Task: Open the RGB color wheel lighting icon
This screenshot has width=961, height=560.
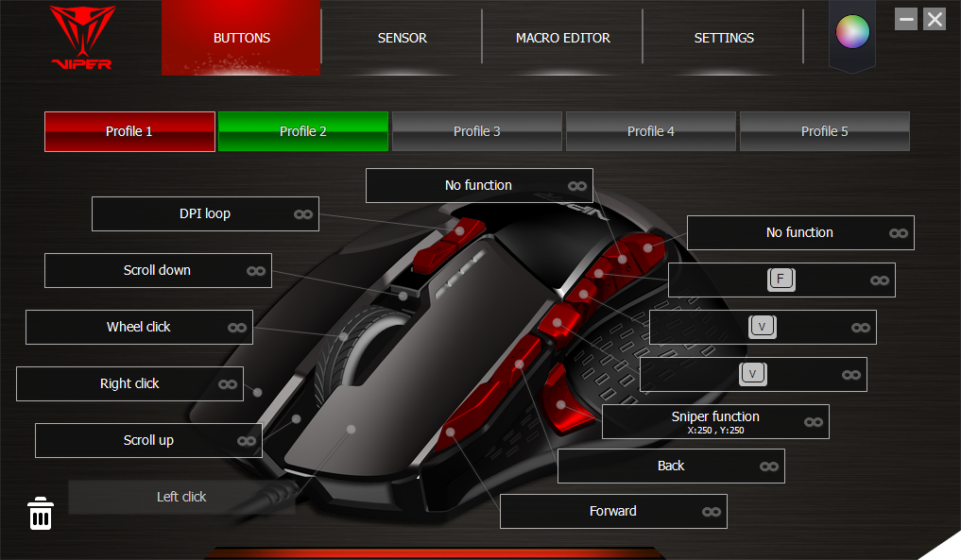Action: [852, 32]
